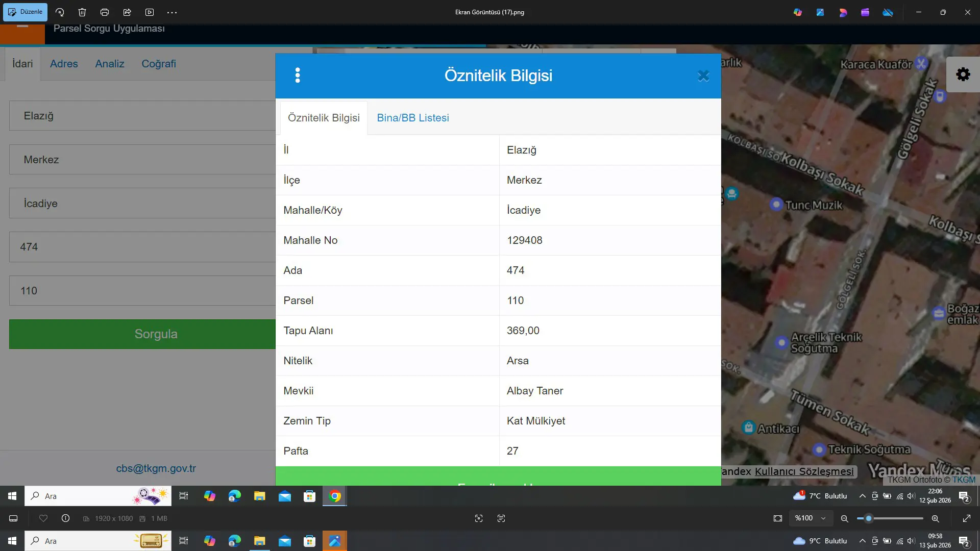Select the Öznitelik Bilgisi tab
Viewport: 980px width, 551px height.
pos(324,118)
